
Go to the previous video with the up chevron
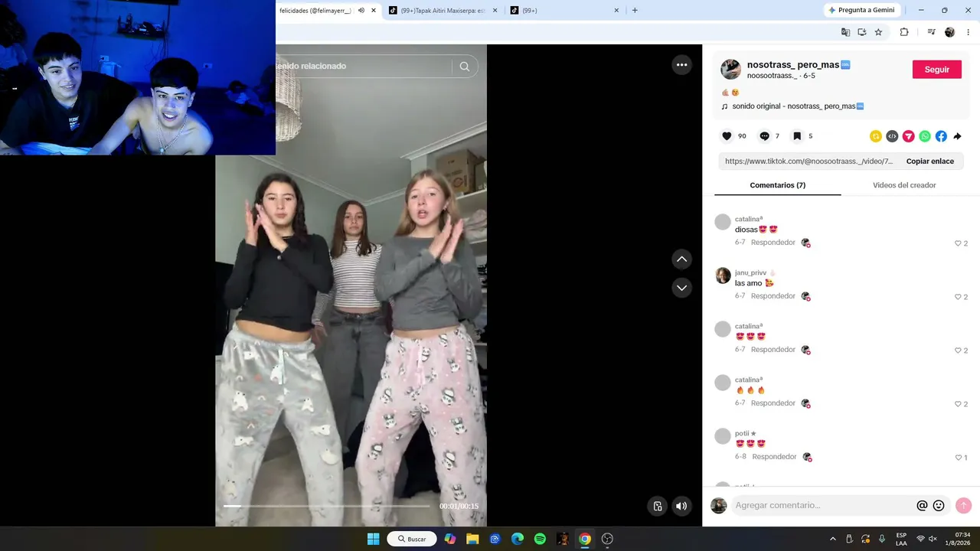click(x=681, y=259)
